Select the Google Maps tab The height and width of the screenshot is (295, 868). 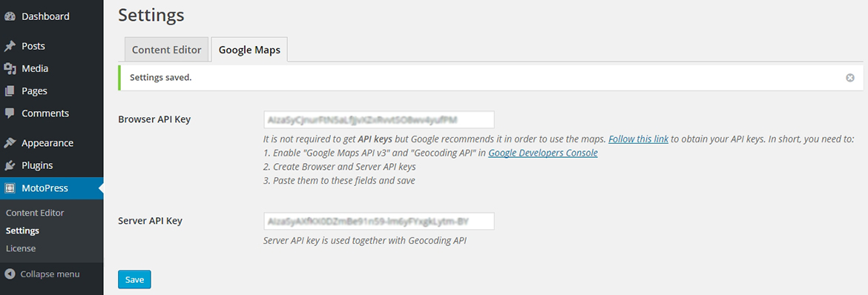click(249, 49)
